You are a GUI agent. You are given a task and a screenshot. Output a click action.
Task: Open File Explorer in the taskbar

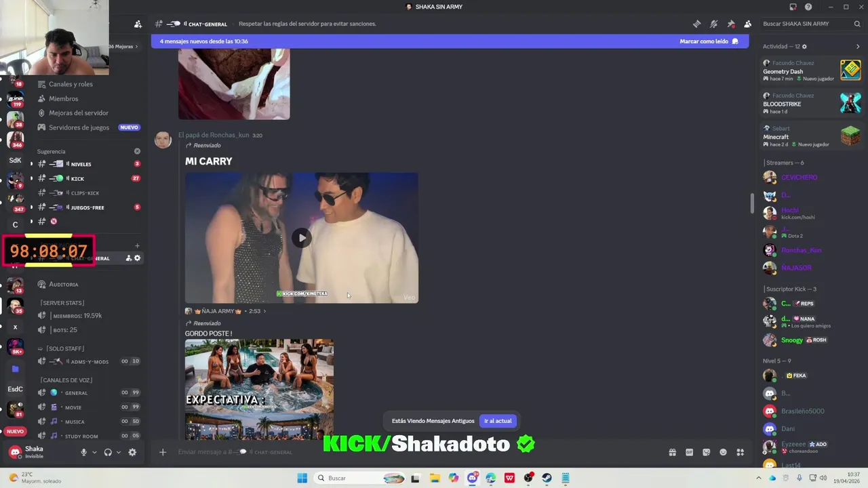[435, 479]
